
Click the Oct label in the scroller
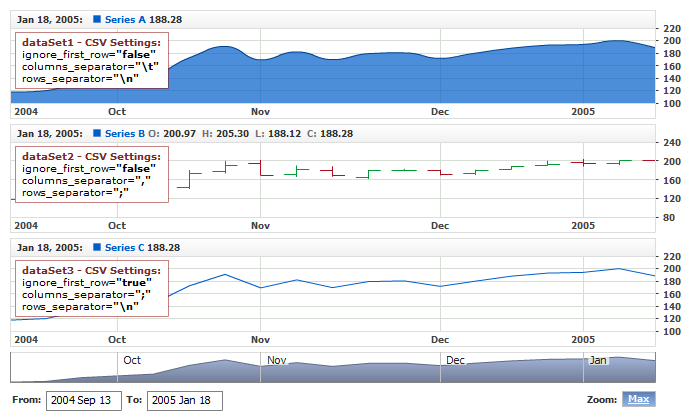[x=132, y=360]
